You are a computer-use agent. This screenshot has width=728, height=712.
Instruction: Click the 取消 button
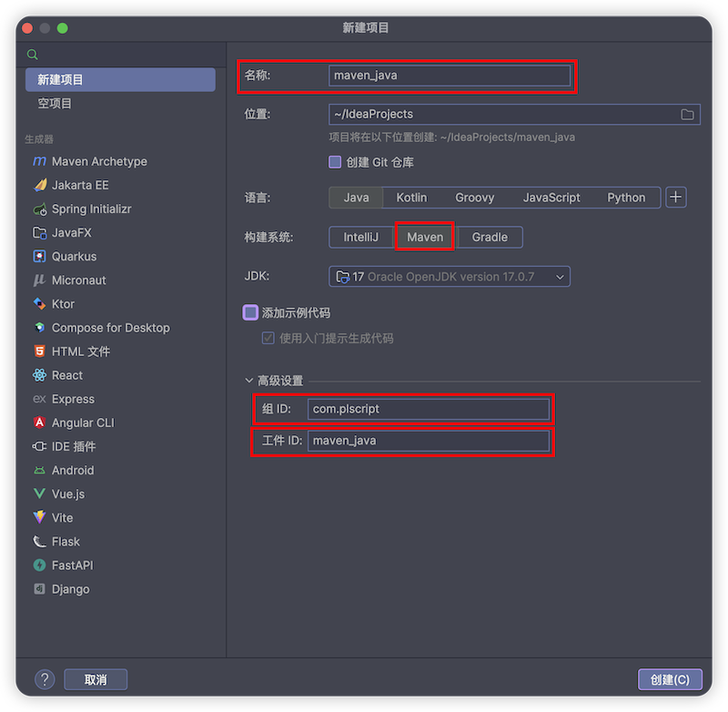pyautogui.click(x=96, y=679)
